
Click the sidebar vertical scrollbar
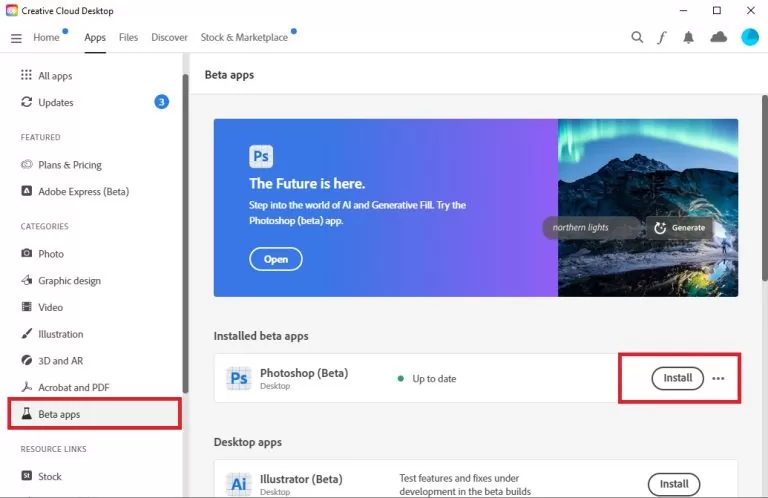(185, 230)
